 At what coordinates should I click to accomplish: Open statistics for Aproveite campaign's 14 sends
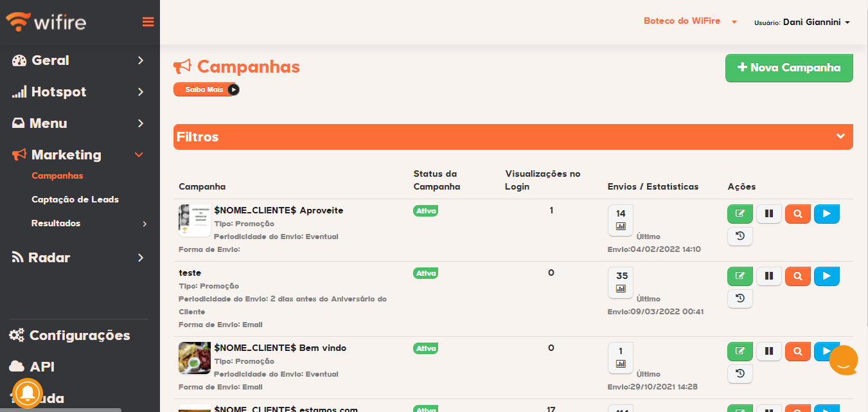coord(621,220)
